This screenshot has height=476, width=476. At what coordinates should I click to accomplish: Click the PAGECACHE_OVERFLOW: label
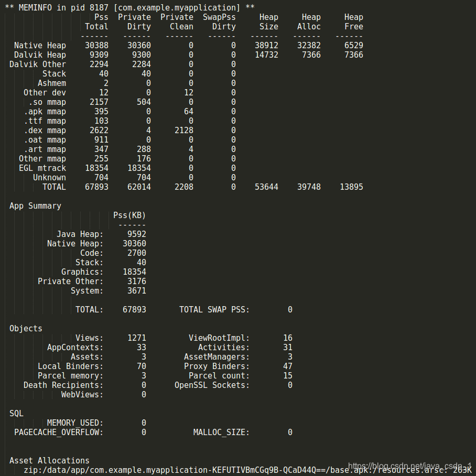coord(59,432)
